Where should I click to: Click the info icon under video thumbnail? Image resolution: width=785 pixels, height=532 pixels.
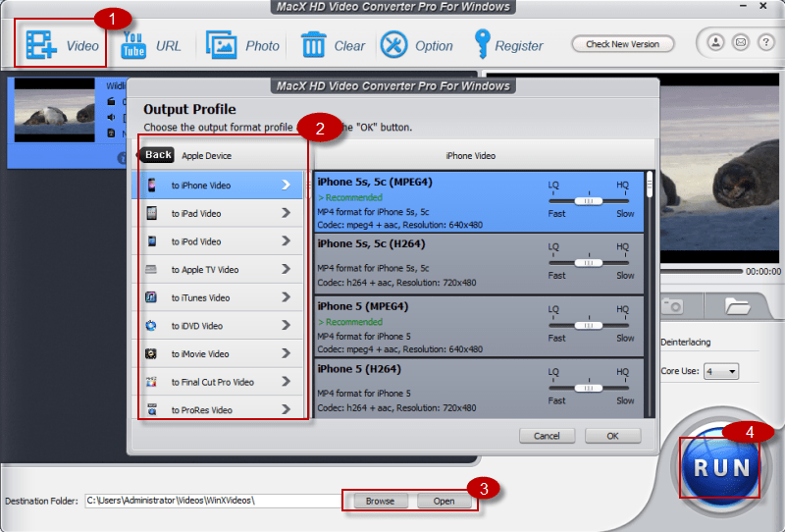click(122, 158)
